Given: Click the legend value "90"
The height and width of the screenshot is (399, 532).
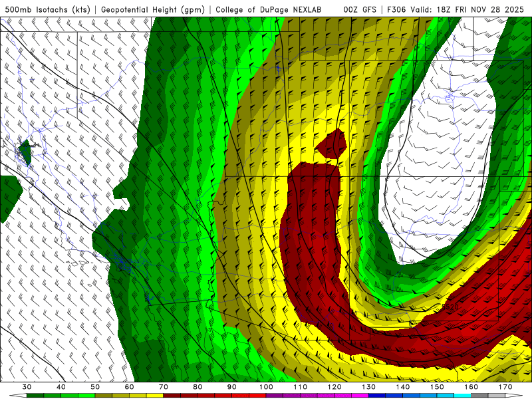Looking at the screenshot, I should 231,387.
